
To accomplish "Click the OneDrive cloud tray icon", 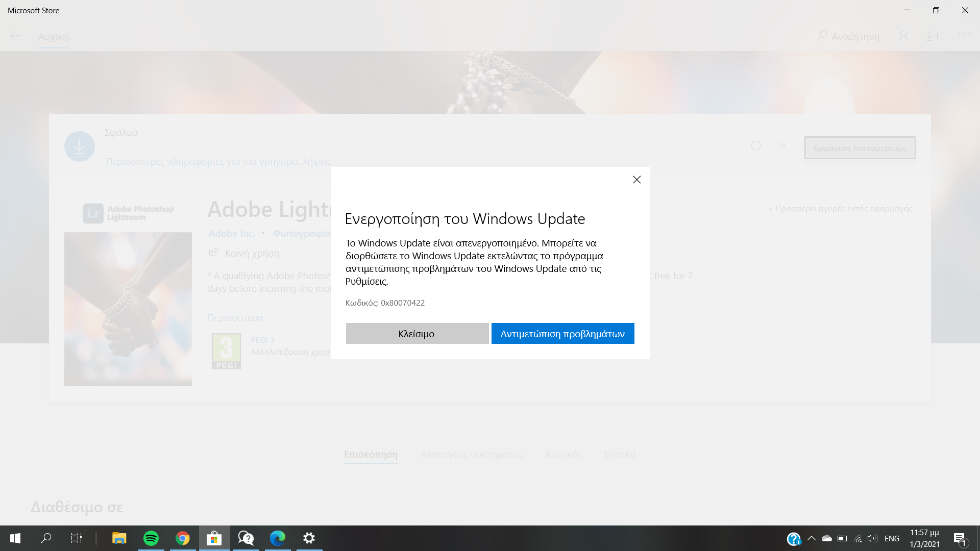I will [827, 538].
